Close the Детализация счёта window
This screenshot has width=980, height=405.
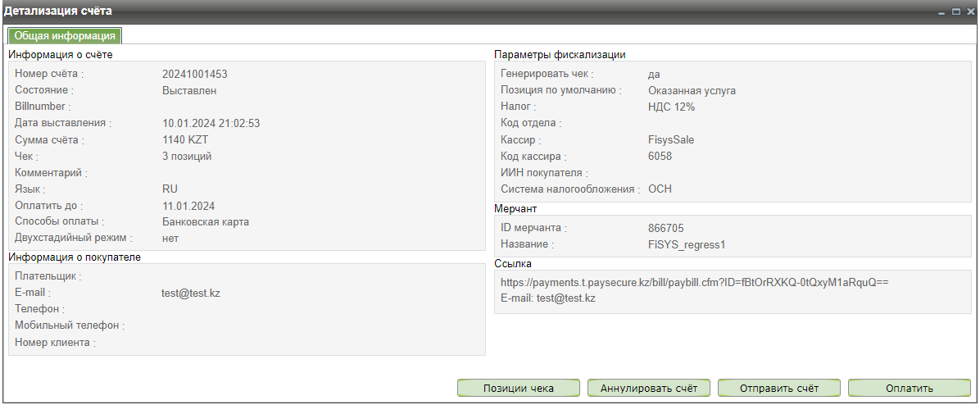click(969, 11)
